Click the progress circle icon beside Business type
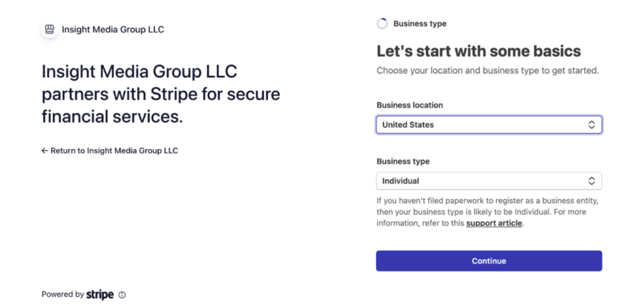This screenshot has width=644, height=306. coord(382,24)
